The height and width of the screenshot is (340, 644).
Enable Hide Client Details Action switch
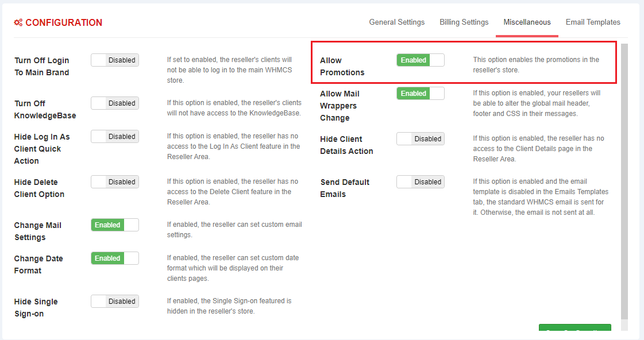(x=421, y=139)
